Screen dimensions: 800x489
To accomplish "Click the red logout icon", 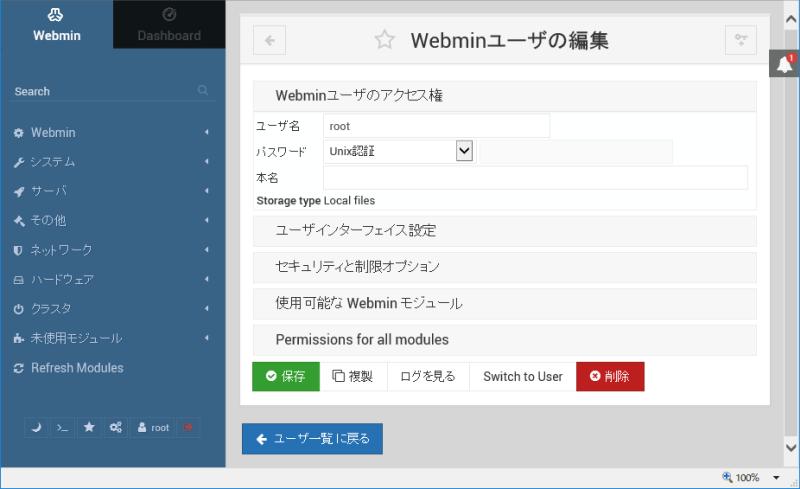I will point(188,427).
